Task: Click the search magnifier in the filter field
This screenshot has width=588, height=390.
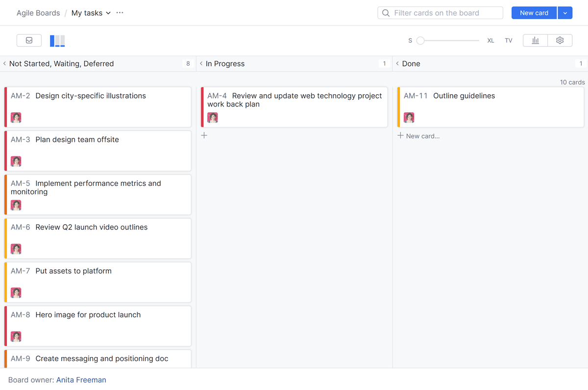Action: [386, 13]
